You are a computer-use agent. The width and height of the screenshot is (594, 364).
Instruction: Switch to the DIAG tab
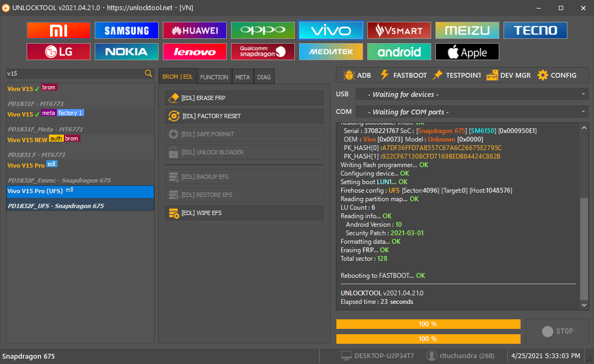[x=264, y=77]
